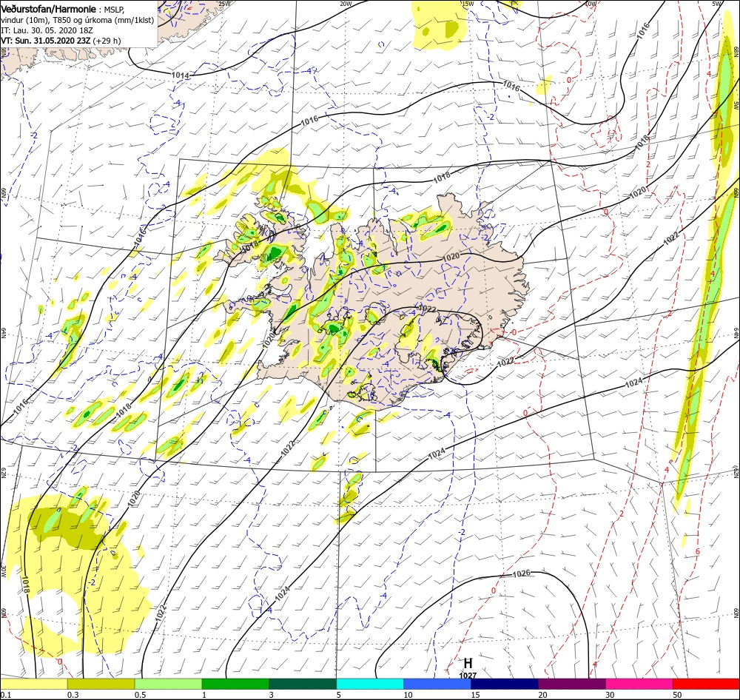Click the pink 30–50 legend swatch
The image size is (740, 700).
click(x=639, y=684)
